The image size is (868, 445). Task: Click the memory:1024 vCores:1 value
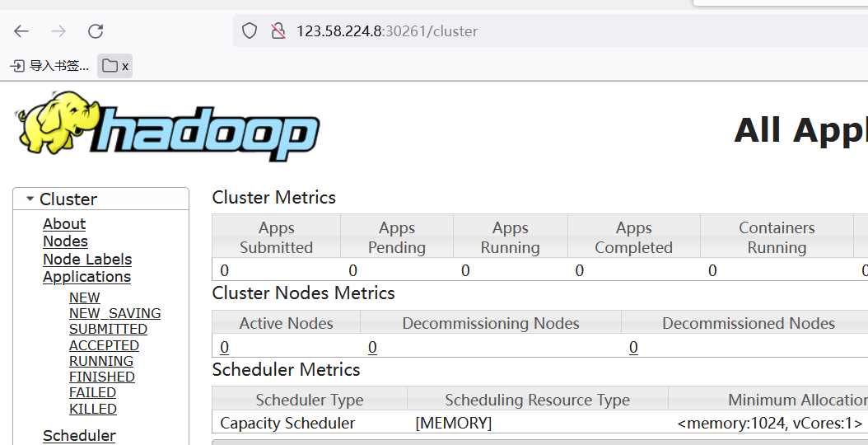point(769,424)
